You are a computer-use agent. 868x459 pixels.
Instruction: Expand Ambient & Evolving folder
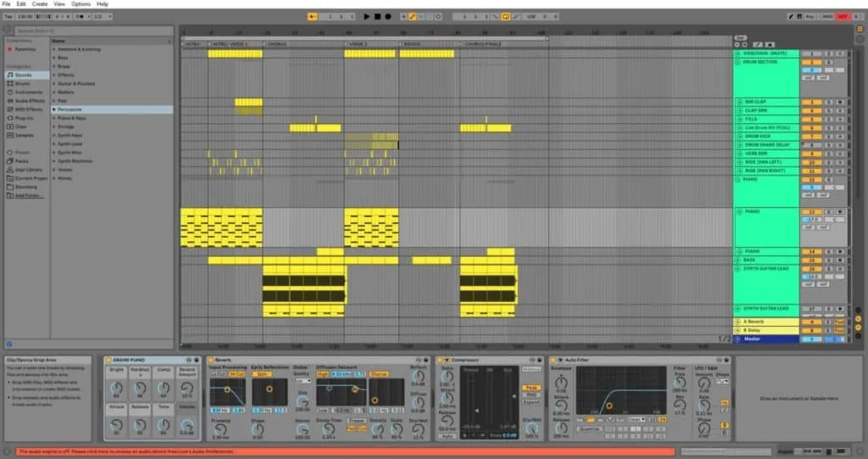(x=53, y=49)
